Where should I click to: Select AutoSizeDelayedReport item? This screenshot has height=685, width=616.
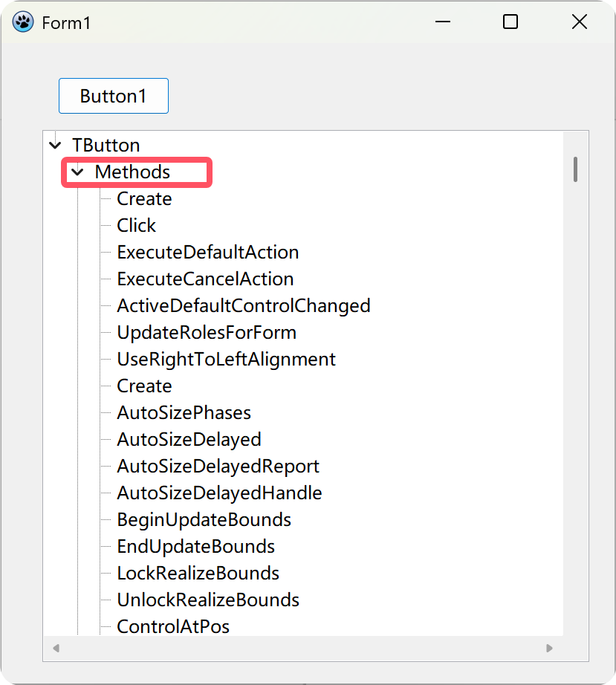click(x=218, y=466)
